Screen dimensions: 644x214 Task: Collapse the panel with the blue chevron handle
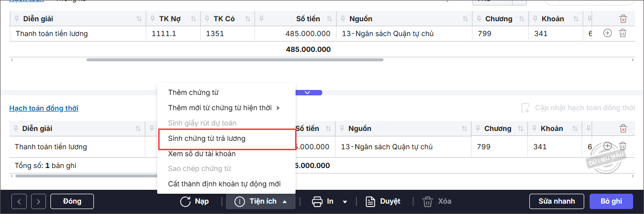307,92
